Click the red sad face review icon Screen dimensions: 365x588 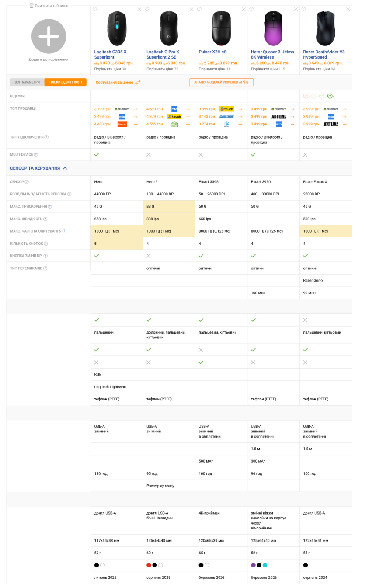click(x=306, y=96)
